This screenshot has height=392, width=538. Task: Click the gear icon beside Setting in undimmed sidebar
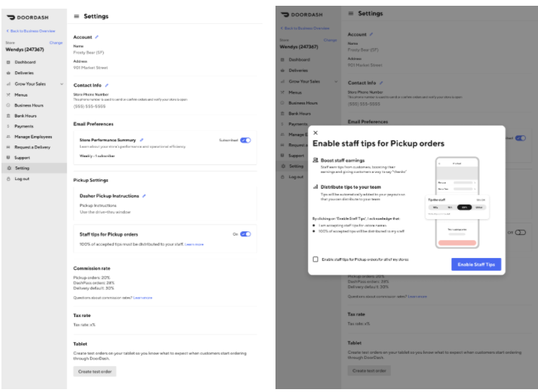pyautogui.click(x=9, y=168)
